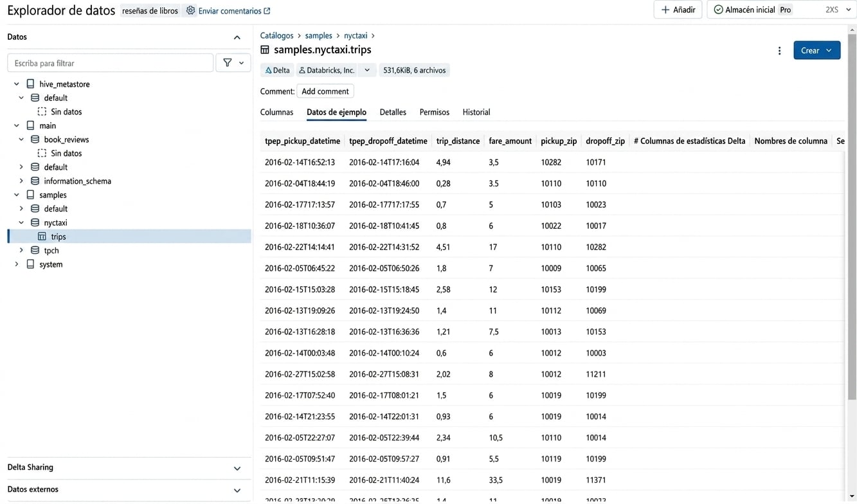
Task: Collapse the main catalog node
Action: pos(17,126)
